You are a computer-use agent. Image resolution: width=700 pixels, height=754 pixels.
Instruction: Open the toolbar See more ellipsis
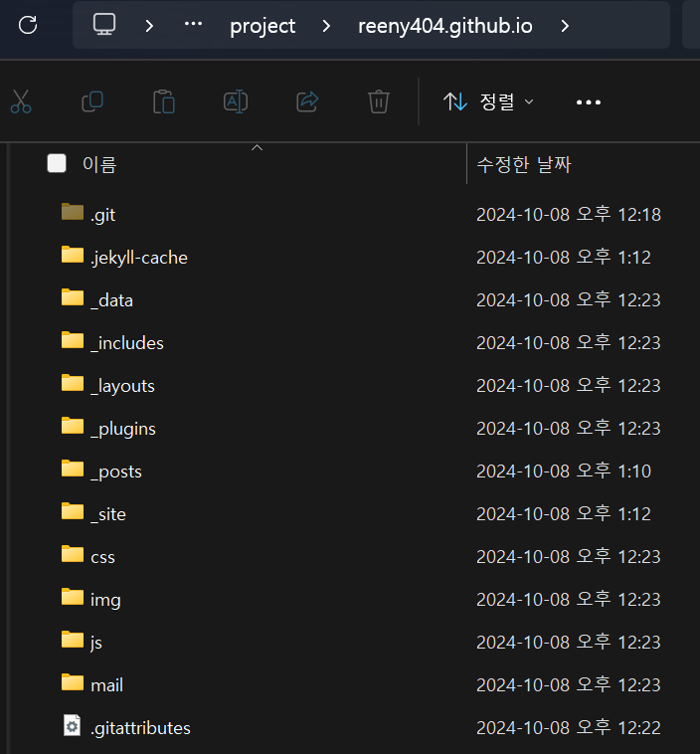pyautogui.click(x=589, y=102)
